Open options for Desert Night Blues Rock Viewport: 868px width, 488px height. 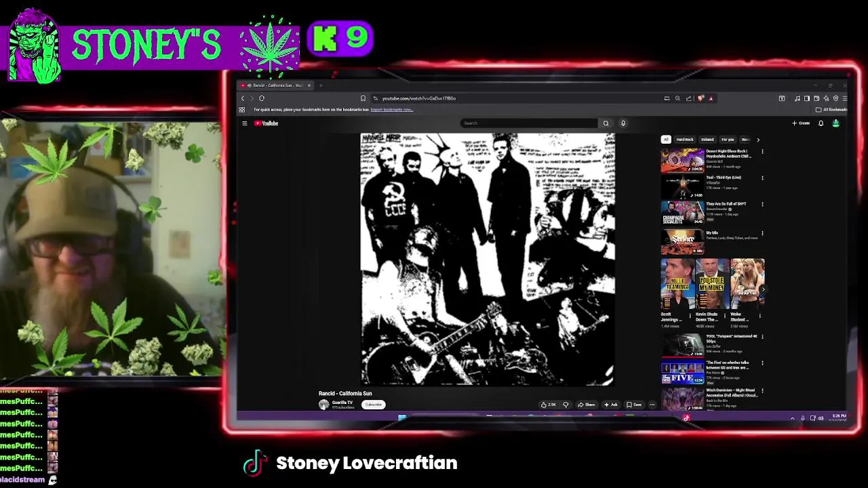pyautogui.click(x=762, y=152)
